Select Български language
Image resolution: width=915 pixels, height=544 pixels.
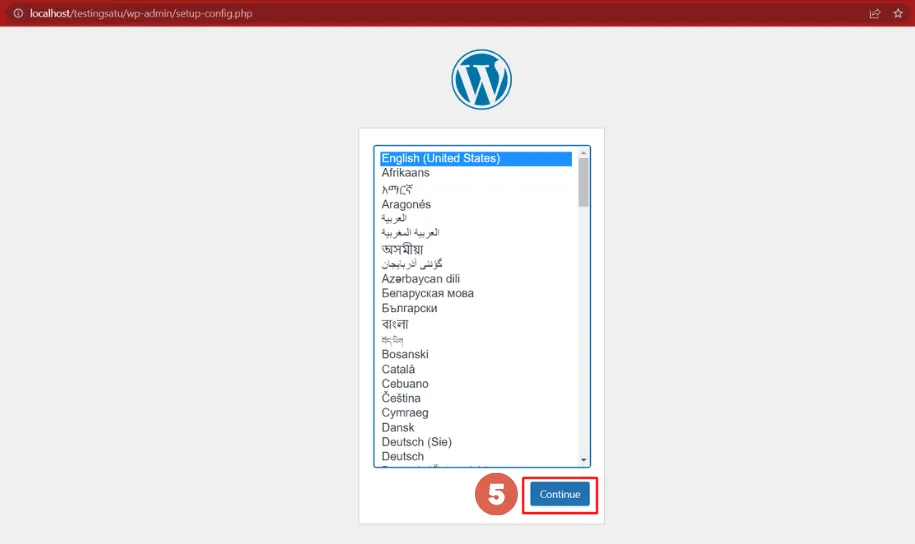[x=476, y=308]
